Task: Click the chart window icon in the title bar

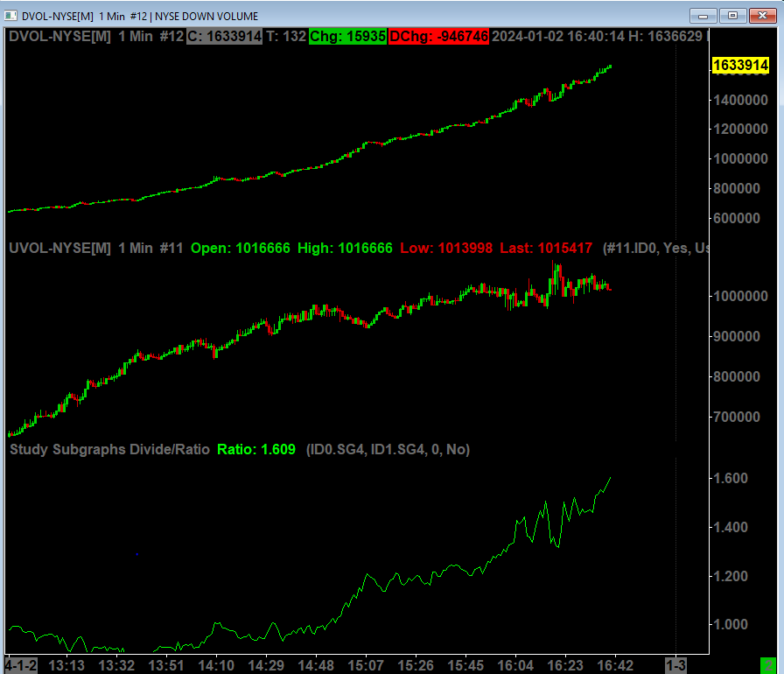Action: pos(10,16)
